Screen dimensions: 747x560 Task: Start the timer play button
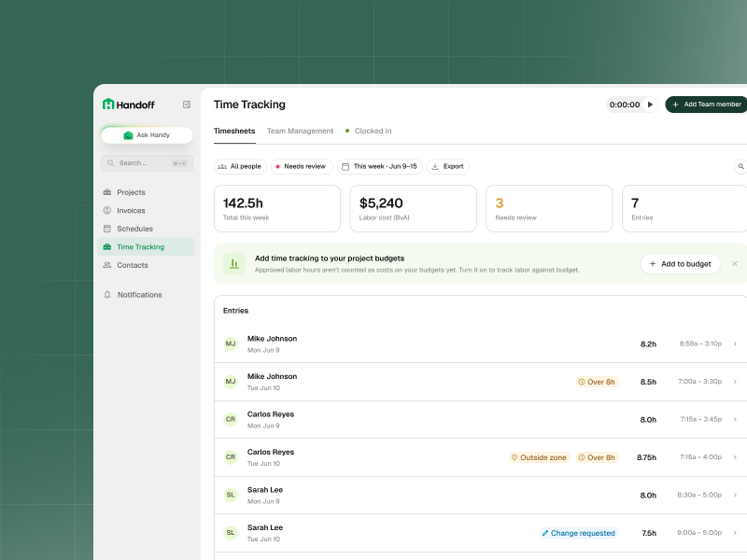click(x=650, y=105)
